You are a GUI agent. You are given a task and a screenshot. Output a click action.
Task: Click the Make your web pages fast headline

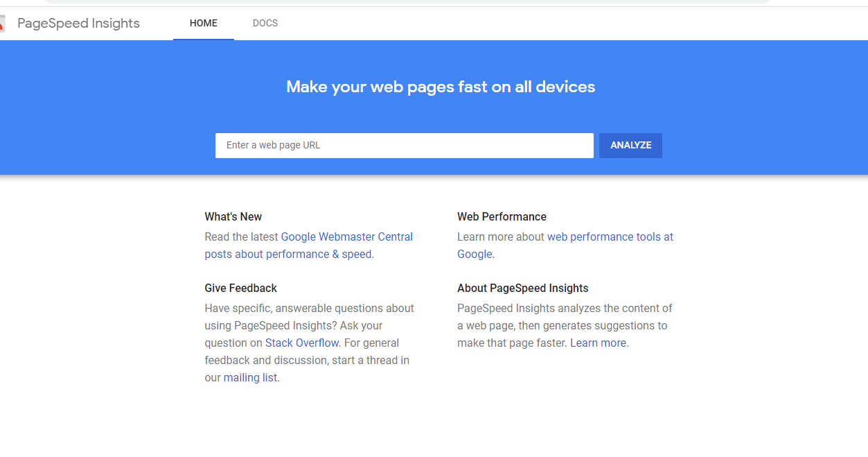441,87
